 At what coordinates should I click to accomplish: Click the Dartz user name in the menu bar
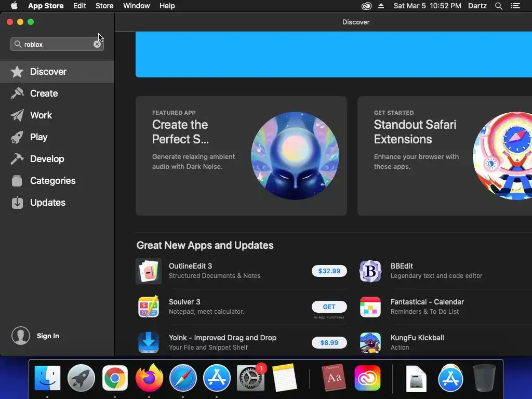tap(477, 6)
